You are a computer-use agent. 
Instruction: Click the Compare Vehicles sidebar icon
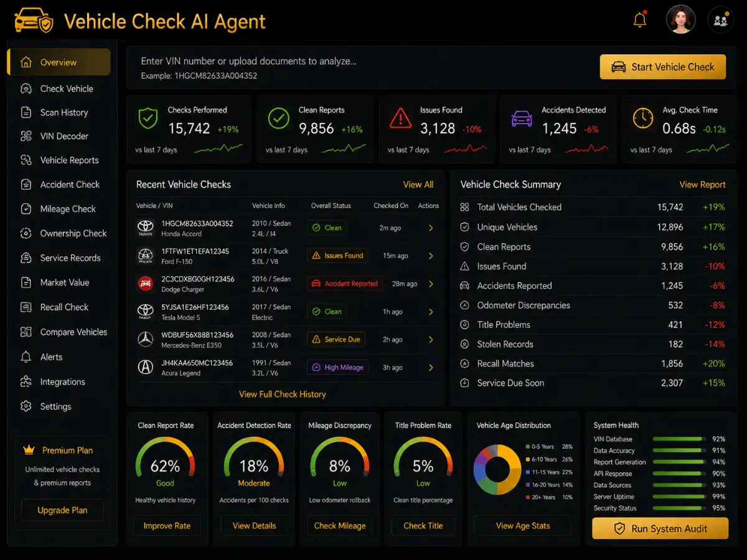26,332
